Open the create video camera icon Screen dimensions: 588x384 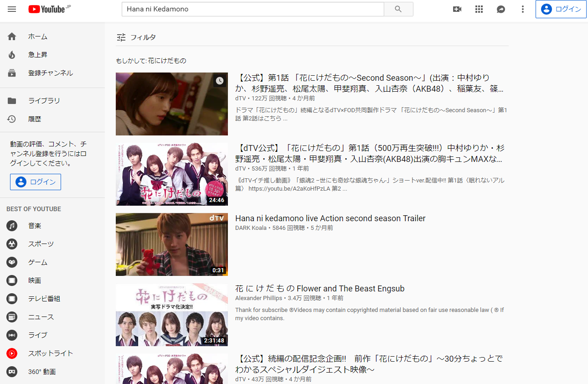coord(457,9)
